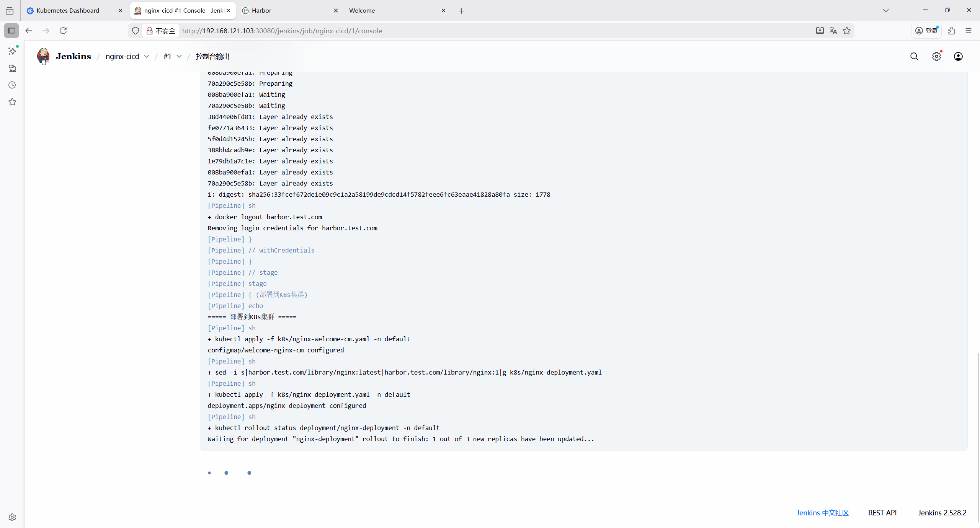
Task: Open the REST API link
Action: tap(882, 513)
